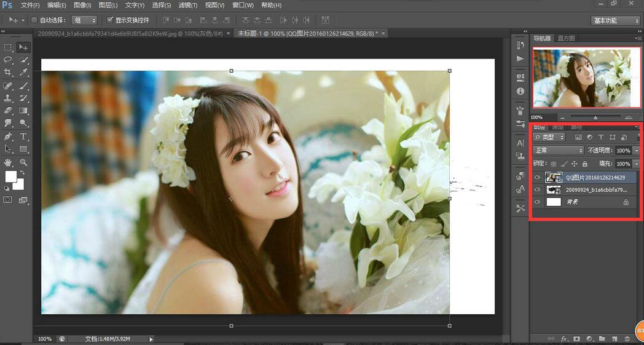Select the Move tool in toolbox

pos(23,47)
